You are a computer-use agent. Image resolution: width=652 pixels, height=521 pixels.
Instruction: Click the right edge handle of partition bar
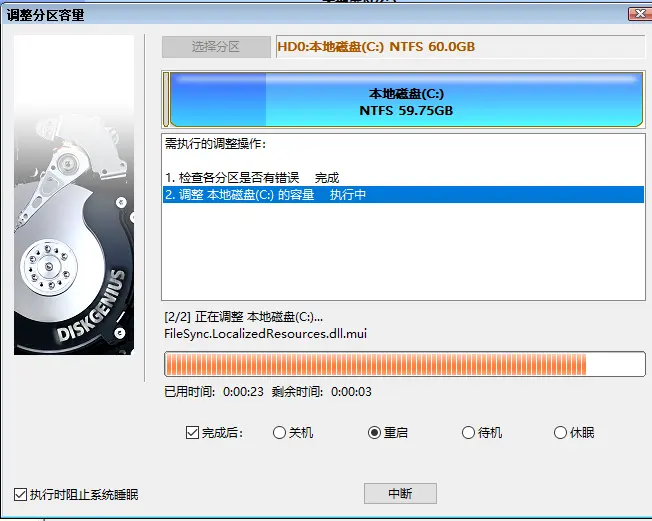click(x=641, y=98)
